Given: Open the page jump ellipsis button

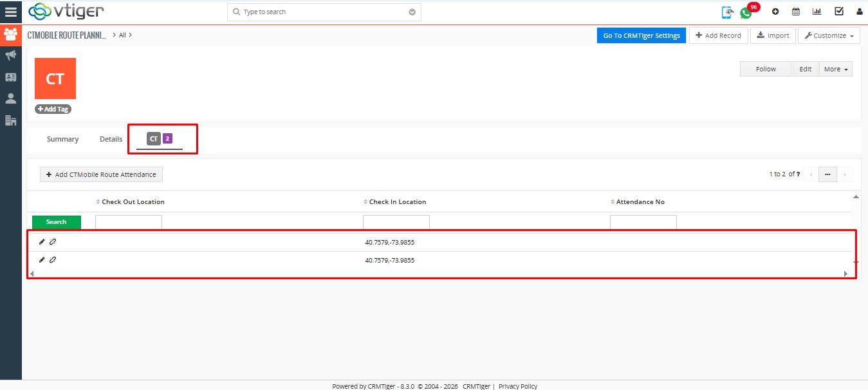Looking at the screenshot, I should (827, 174).
